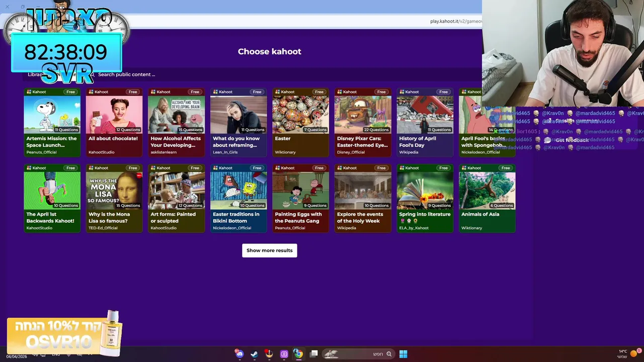
Task: Select the Easter traditions Bikini Bottom thumbnail
Action: 238,191
